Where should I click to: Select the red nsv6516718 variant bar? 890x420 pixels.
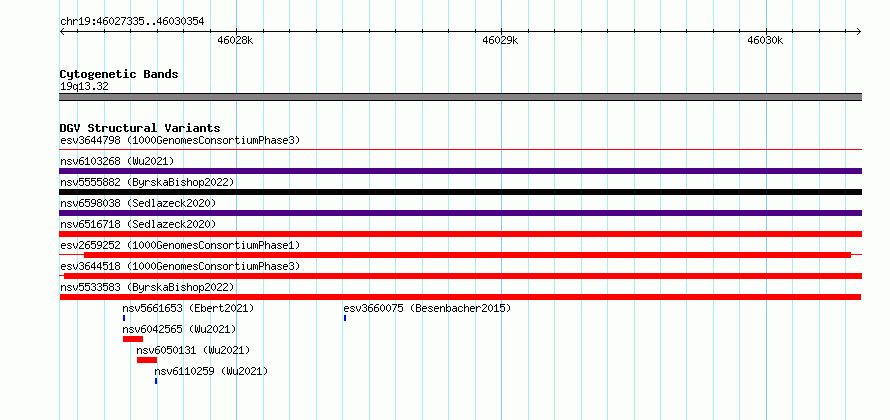pos(460,234)
